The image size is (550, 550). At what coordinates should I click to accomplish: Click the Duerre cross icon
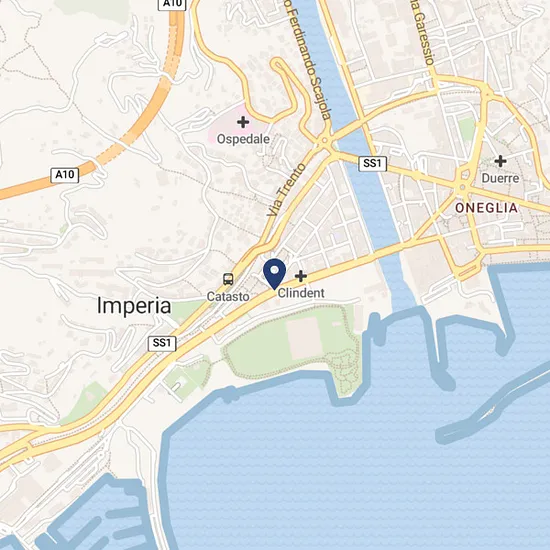[500, 161]
